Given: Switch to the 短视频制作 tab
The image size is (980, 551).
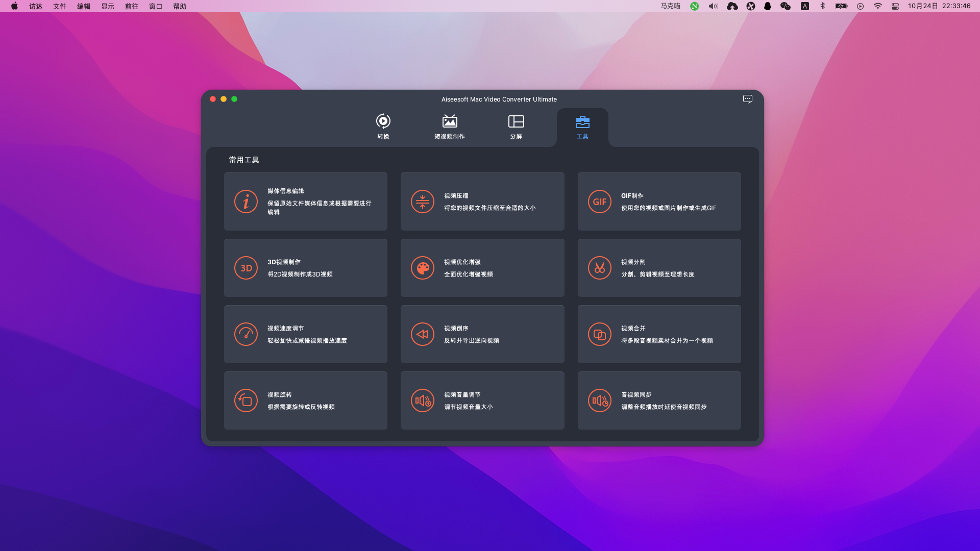Looking at the screenshot, I should coord(449,127).
